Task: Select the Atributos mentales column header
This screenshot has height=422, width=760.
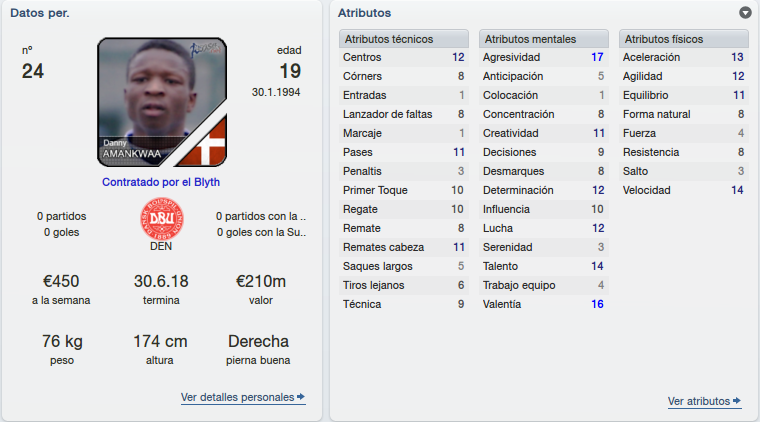Action: (x=544, y=39)
